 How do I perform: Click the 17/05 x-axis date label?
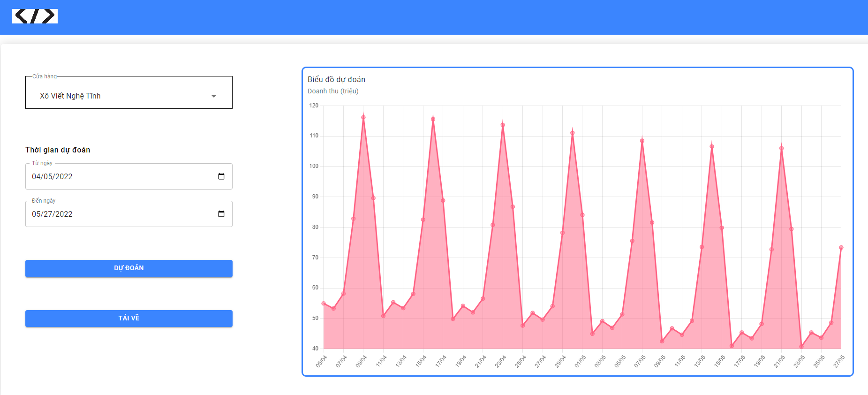[739, 361]
